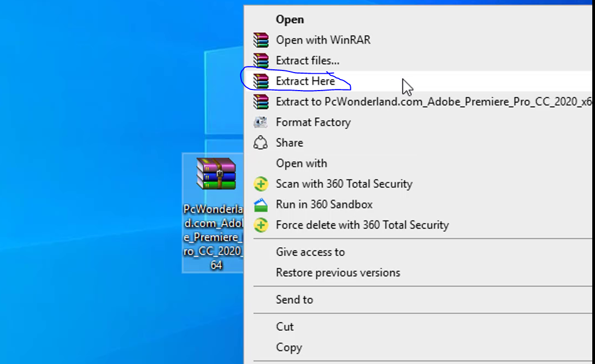The width and height of the screenshot is (595, 364).
Task: Click the WinRAR icon beside Extract Here
Action: coord(261,81)
